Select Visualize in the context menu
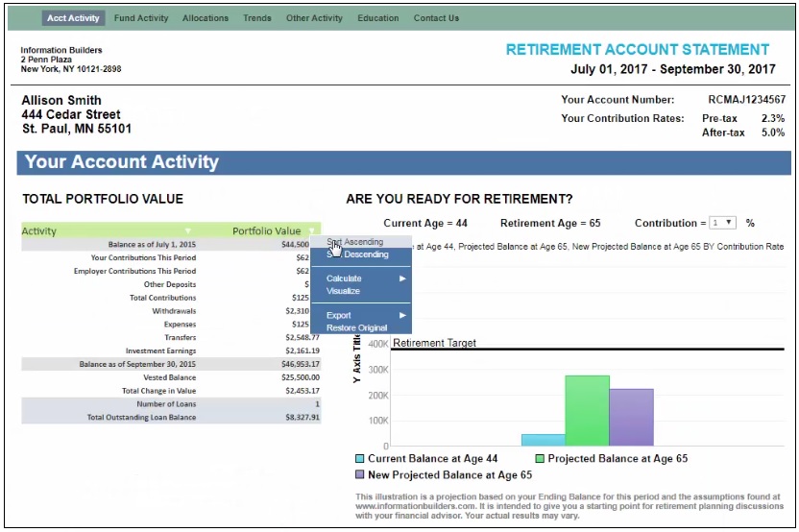799x532 pixels. [x=361, y=291]
